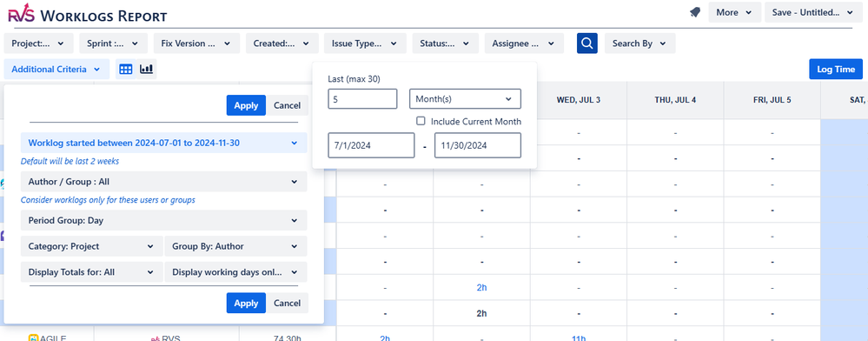The height and width of the screenshot is (341, 868).
Task: Click the bottom Apply button
Action: [246, 304]
